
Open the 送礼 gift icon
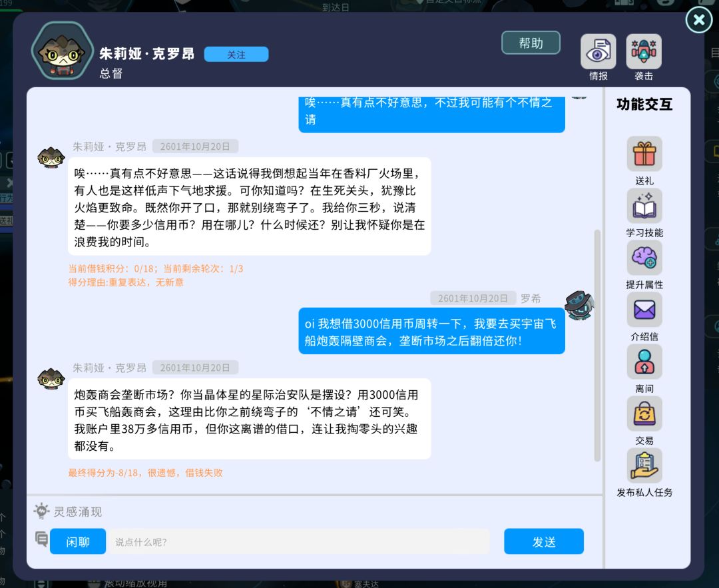click(644, 154)
